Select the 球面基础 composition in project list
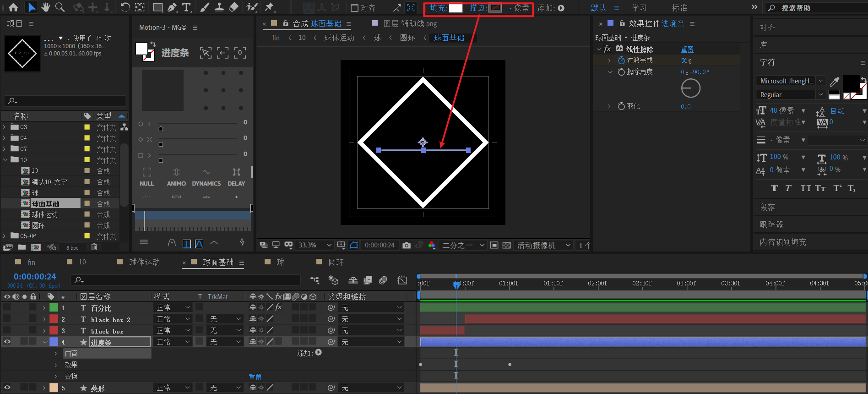868x394 pixels. pos(45,203)
